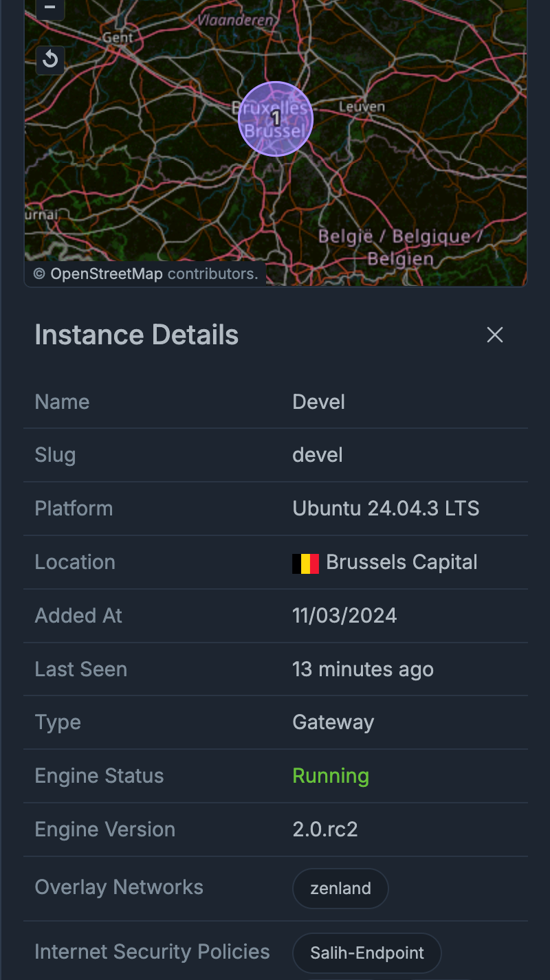Select the instance name Devel
This screenshot has height=980, width=550.
click(x=318, y=402)
